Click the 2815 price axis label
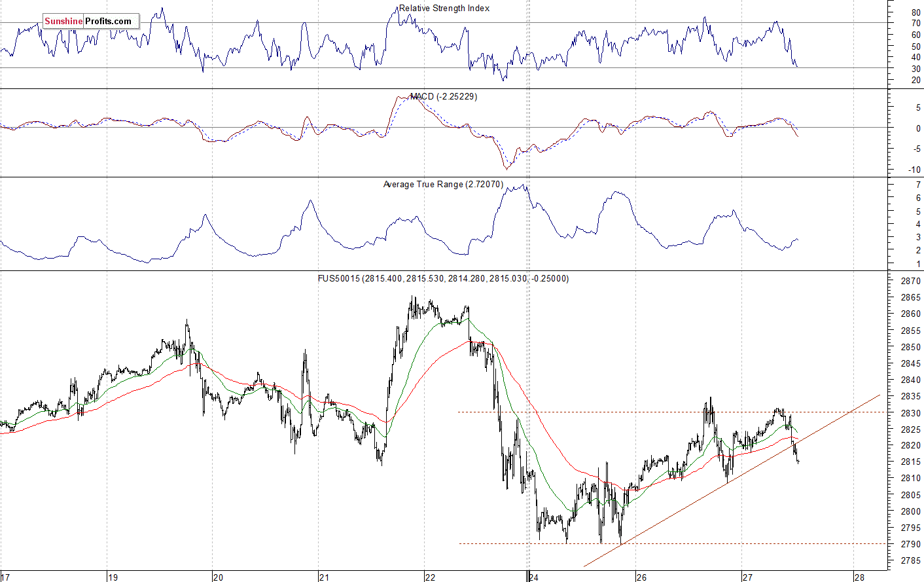This screenshot has height=582, width=924. [910, 462]
